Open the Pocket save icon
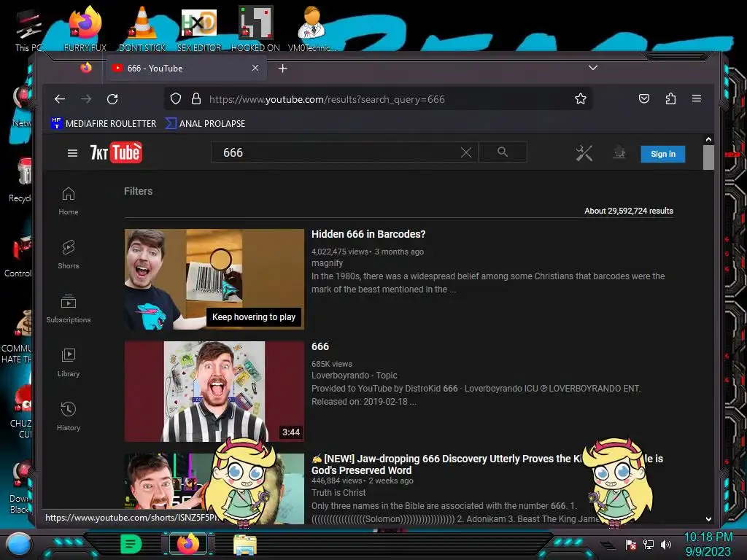Screen dimensions: 747x560 (643, 98)
